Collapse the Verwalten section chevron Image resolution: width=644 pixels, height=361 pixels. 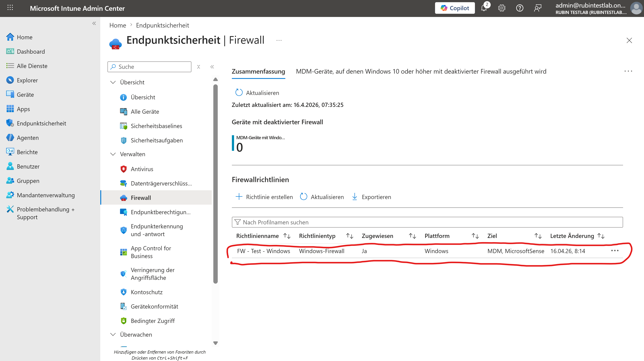(x=113, y=154)
